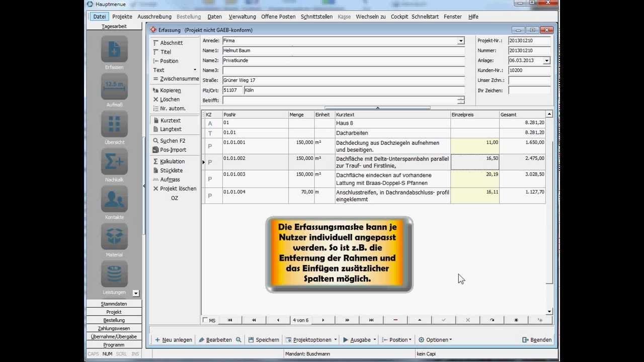Expand the sidebar list arrow below Leistungen
The height and width of the screenshot is (362, 644).
click(x=136, y=293)
